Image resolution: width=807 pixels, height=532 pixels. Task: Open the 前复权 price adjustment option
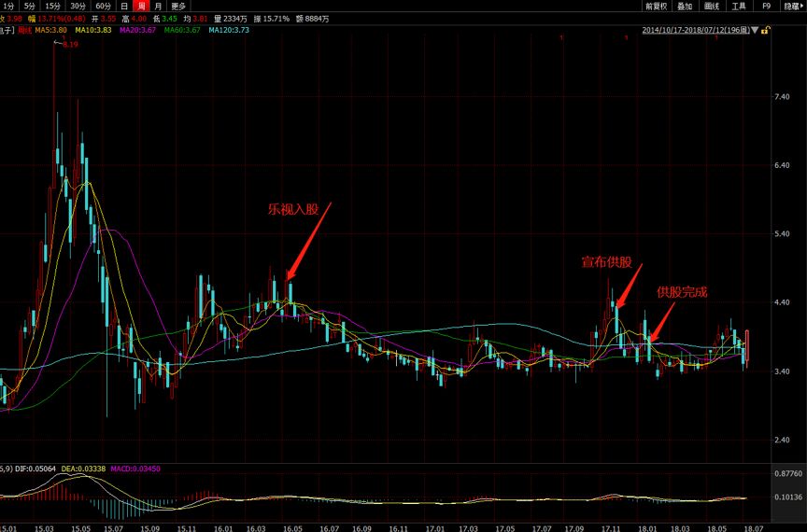pyautogui.click(x=657, y=7)
